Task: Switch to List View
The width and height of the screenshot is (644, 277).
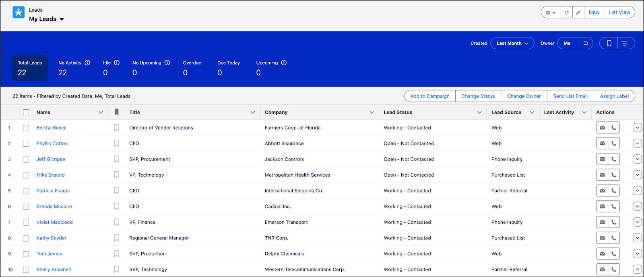Action: point(619,12)
